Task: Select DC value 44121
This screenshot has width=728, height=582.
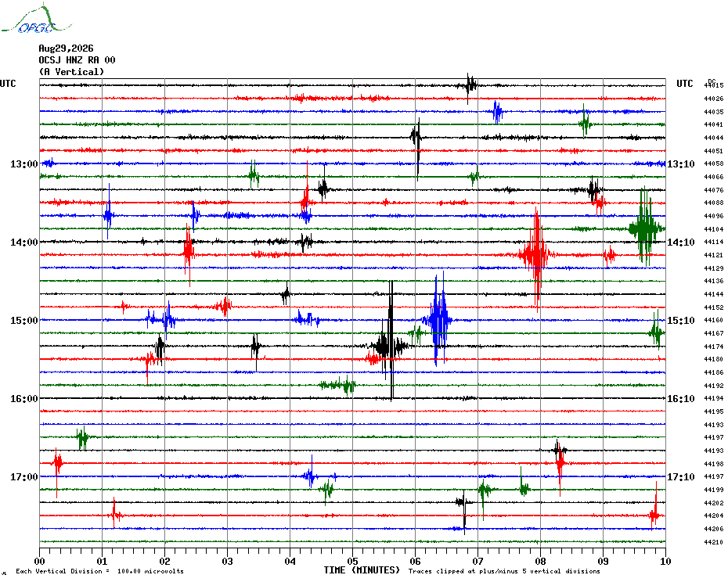Action: point(714,255)
